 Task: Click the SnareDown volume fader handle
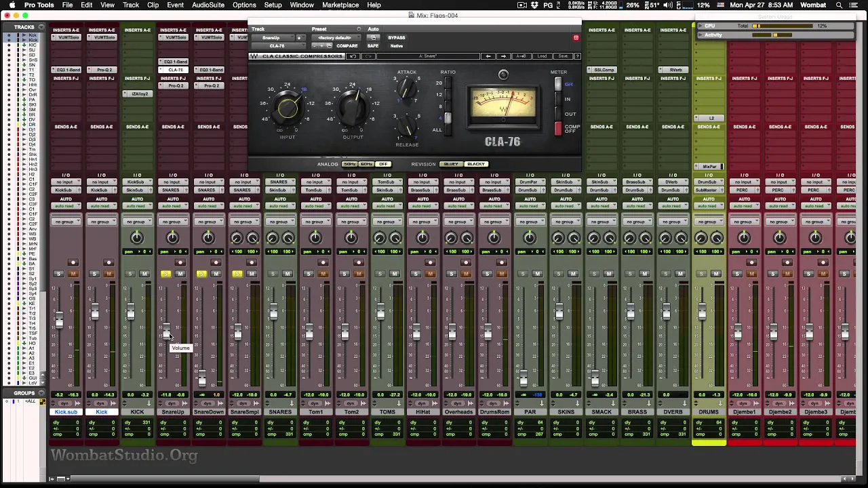(201, 377)
